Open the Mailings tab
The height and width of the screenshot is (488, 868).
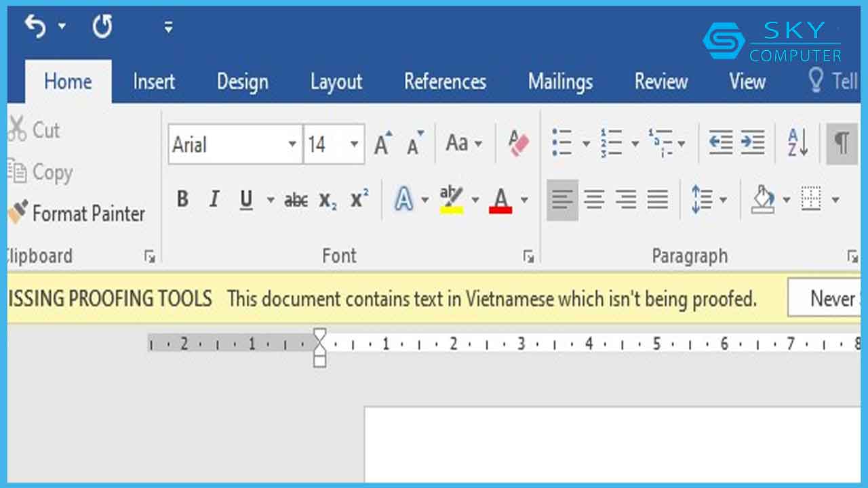560,82
